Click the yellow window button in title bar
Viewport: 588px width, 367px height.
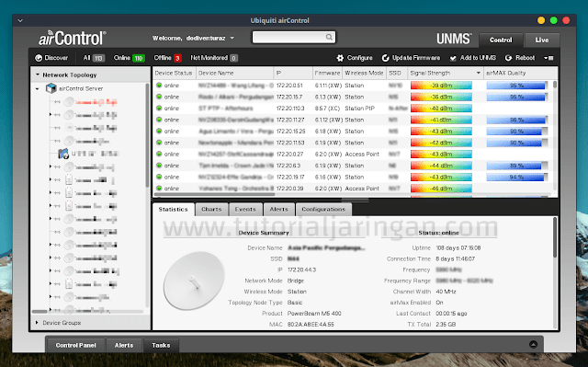point(541,20)
